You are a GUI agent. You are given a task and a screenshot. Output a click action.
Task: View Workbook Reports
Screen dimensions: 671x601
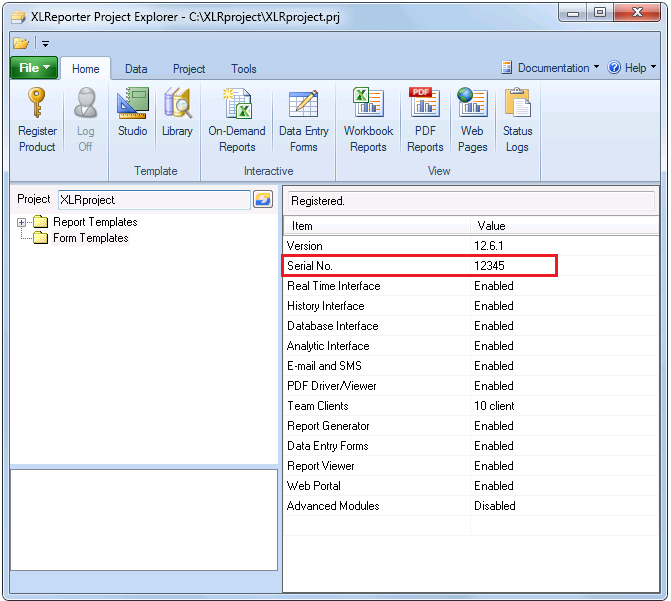point(368,119)
